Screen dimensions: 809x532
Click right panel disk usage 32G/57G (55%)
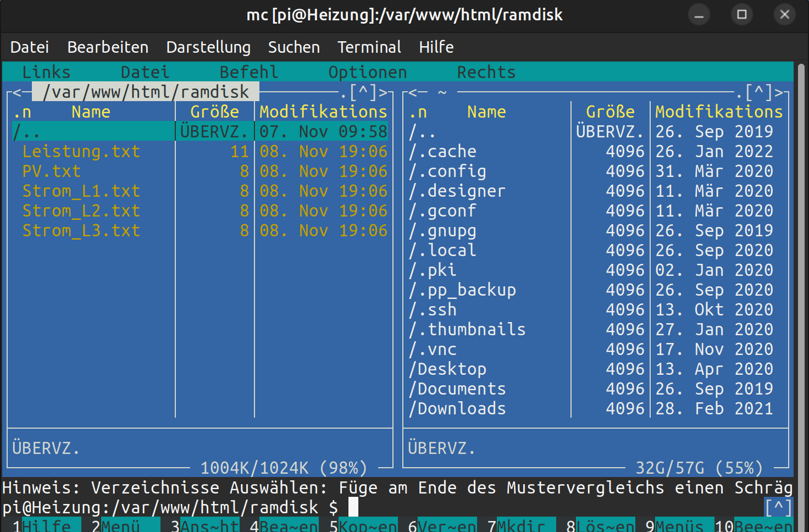699,468
